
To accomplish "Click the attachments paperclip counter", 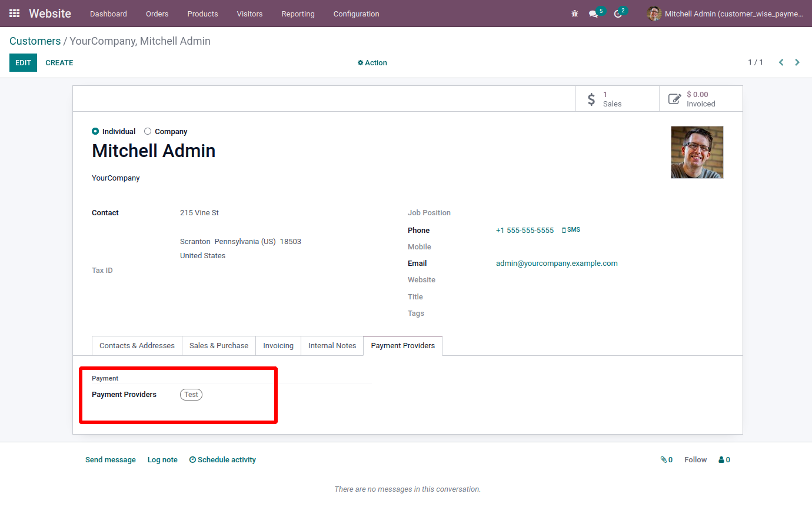I will [667, 460].
